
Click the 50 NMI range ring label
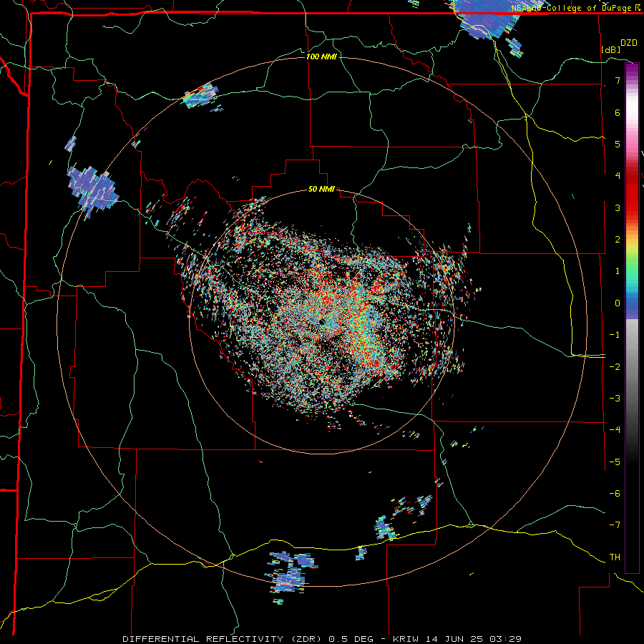tap(321, 190)
